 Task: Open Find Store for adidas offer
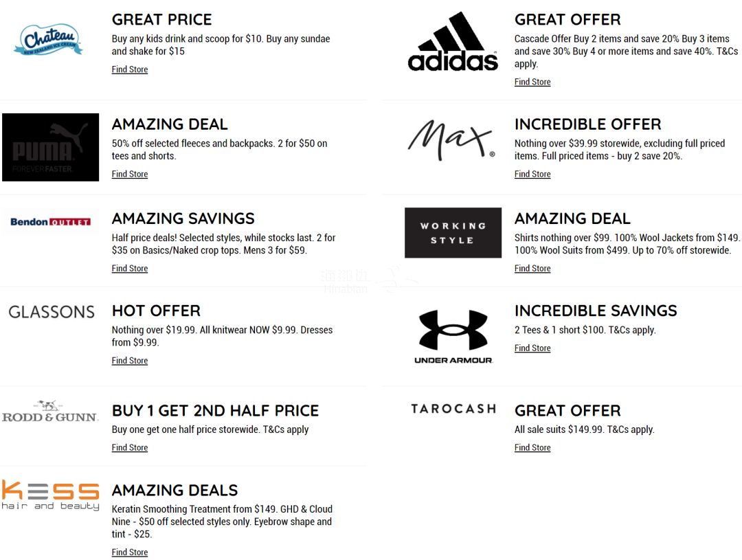(x=532, y=81)
